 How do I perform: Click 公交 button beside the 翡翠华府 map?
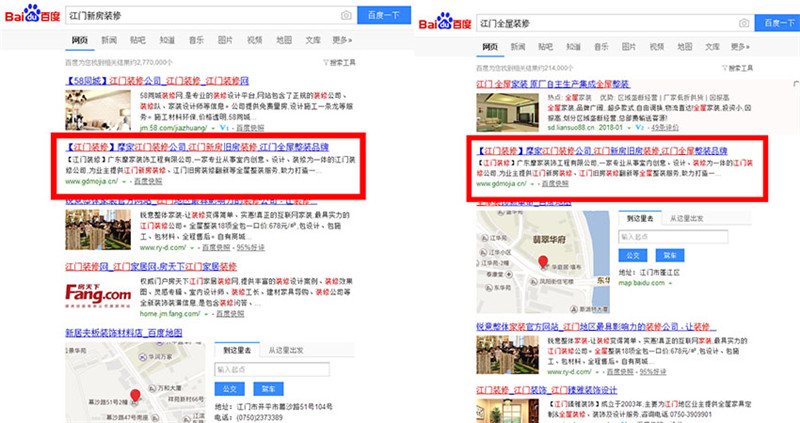633,255
